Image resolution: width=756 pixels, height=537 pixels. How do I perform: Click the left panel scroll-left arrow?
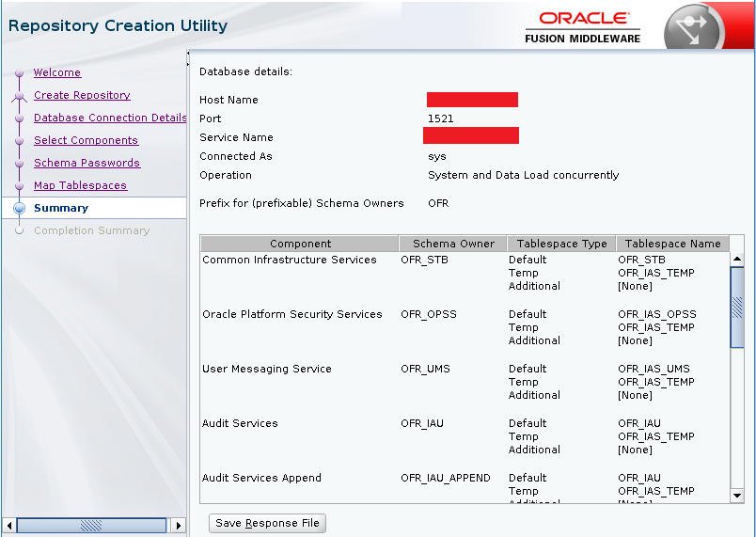[9, 526]
